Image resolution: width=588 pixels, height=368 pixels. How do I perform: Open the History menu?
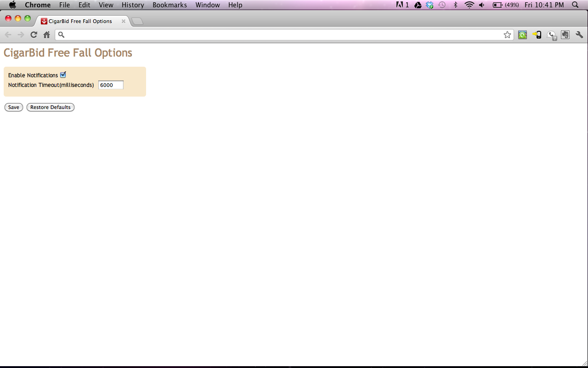(133, 5)
